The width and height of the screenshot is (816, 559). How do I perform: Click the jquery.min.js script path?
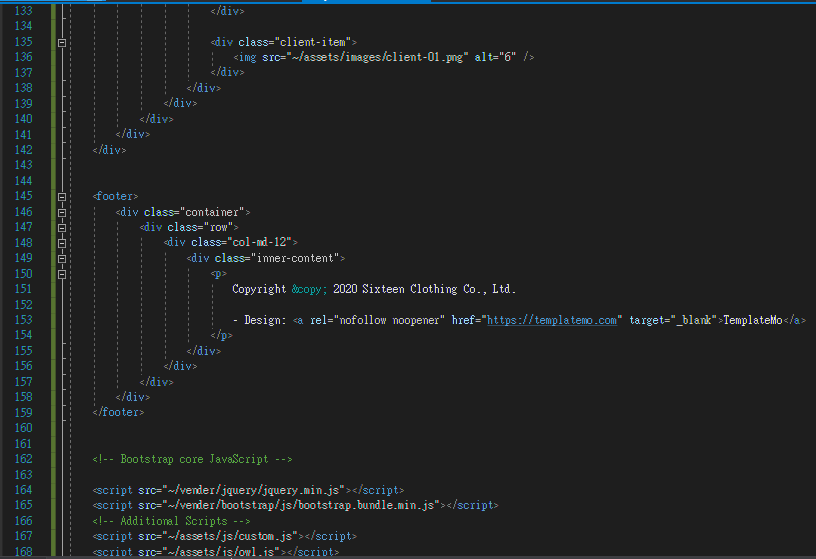tap(254, 490)
